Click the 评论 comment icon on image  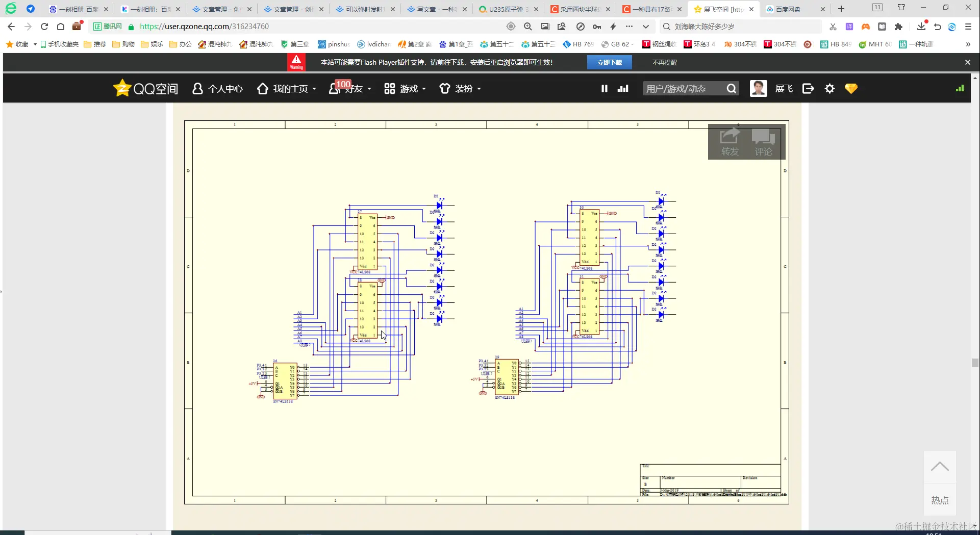(763, 142)
